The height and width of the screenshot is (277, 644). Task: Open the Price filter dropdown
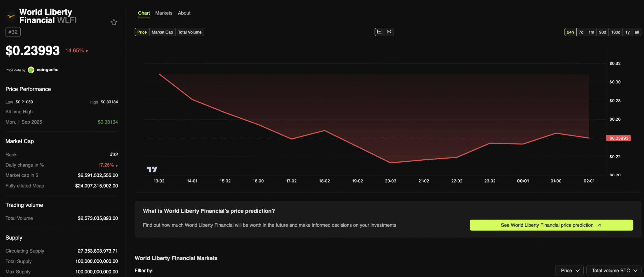(x=570, y=270)
